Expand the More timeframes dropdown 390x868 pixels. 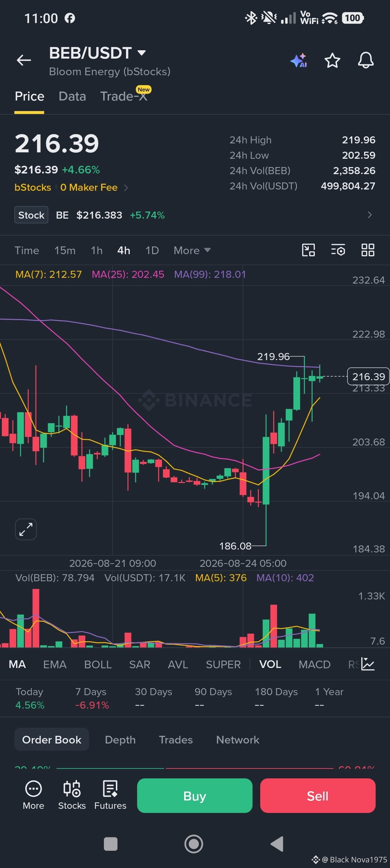(x=192, y=250)
